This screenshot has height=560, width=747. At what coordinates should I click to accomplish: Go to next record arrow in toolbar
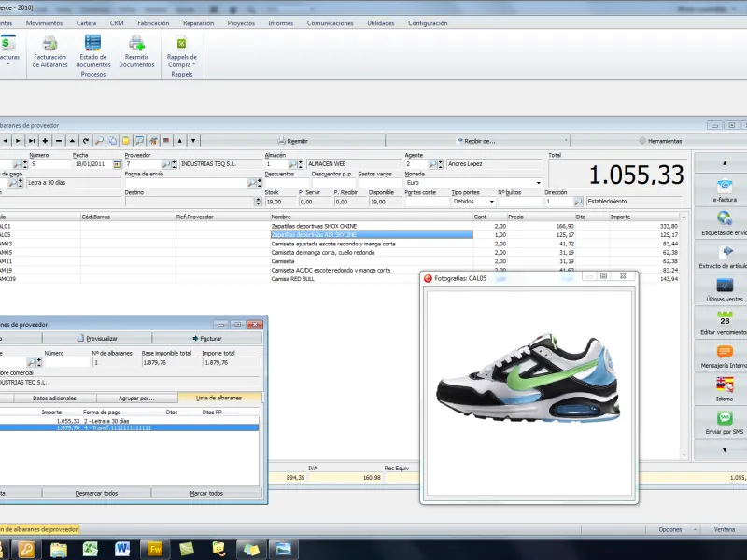point(18,141)
